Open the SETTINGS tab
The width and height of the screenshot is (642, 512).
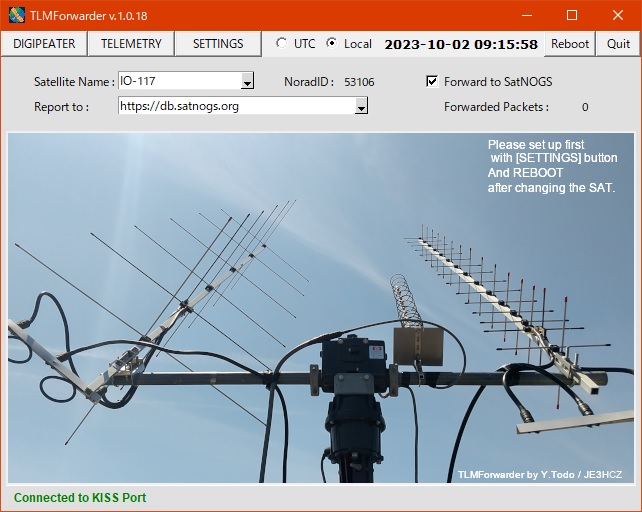[218, 44]
